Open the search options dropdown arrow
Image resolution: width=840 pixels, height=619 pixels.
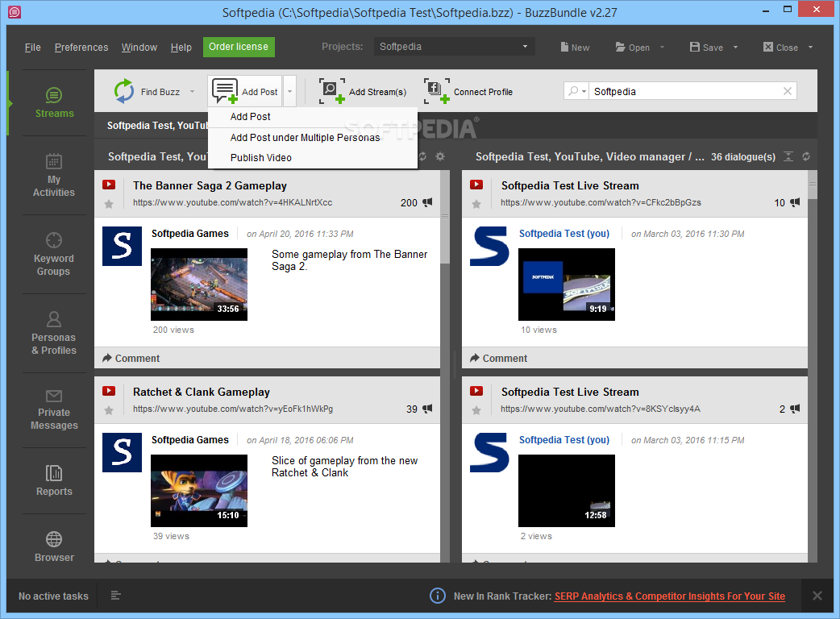click(x=584, y=92)
